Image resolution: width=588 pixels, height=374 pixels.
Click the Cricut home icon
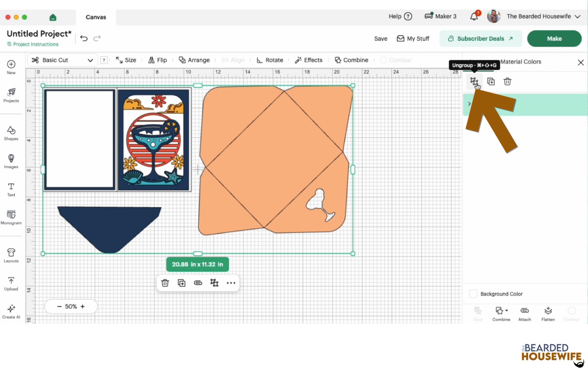tap(53, 17)
